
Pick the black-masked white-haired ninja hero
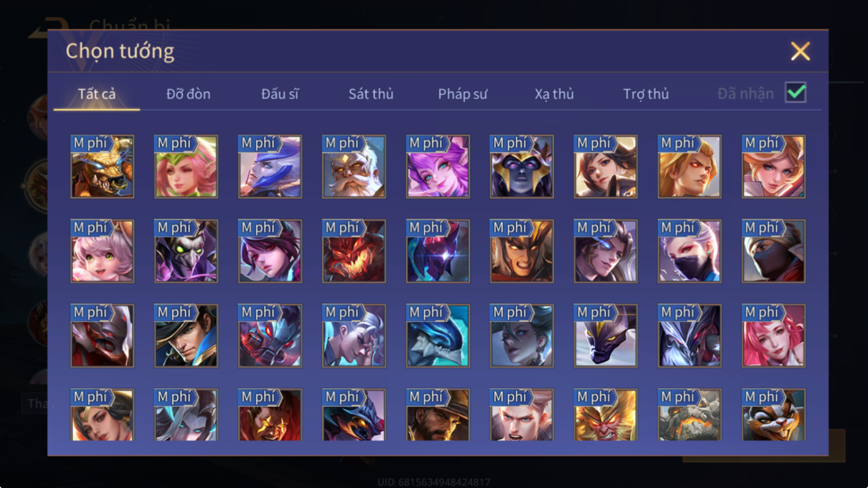click(x=690, y=251)
